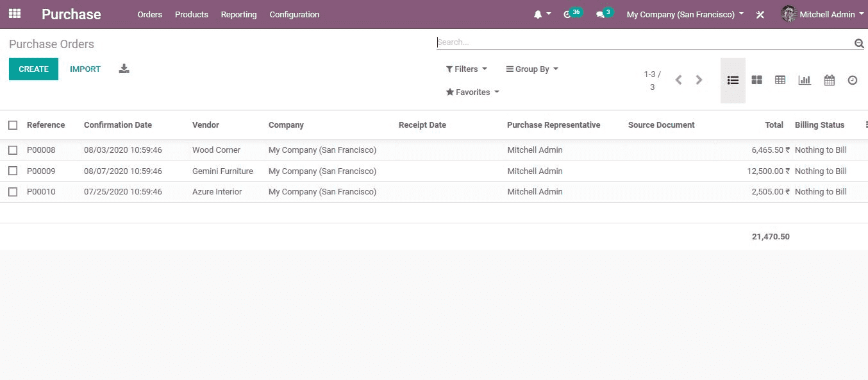Switch to list view

(733, 80)
